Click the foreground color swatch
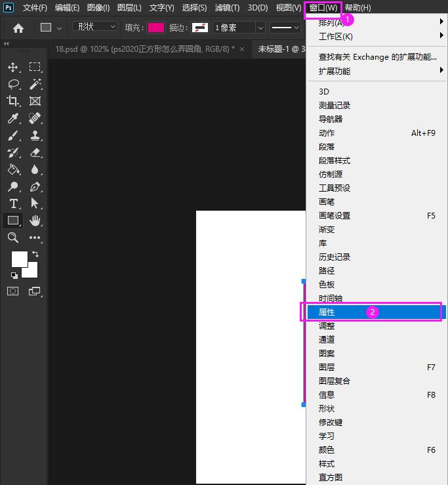This screenshot has height=485, width=448. click(x=19, y=259)
